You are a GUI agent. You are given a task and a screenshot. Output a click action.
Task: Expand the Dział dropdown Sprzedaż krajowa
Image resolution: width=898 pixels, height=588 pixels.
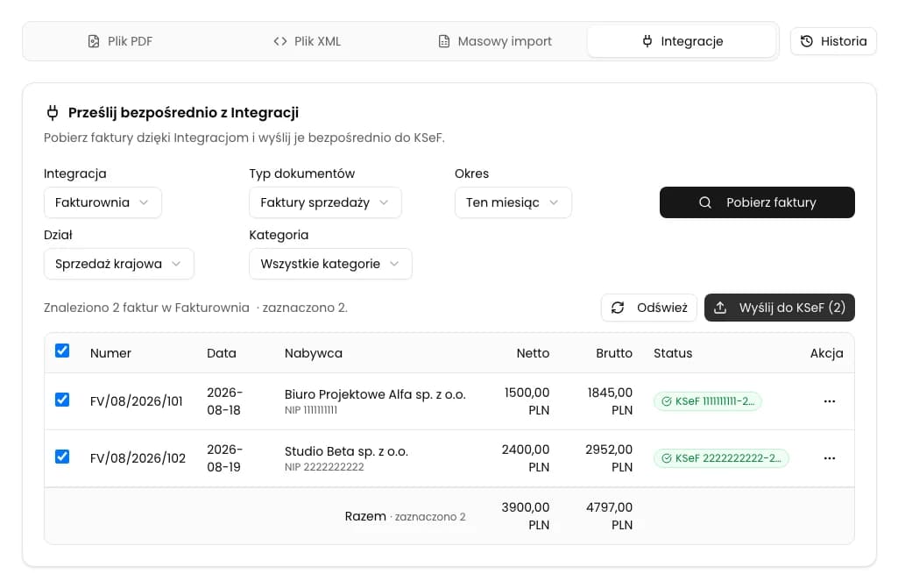point(118,264)
